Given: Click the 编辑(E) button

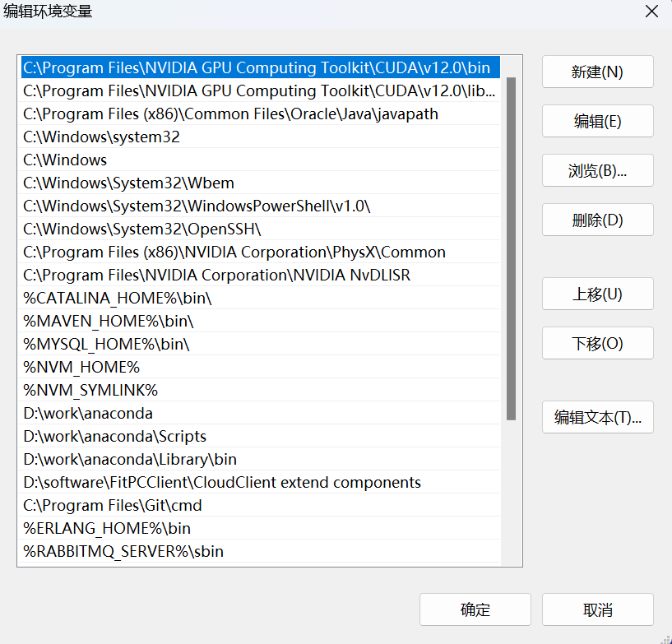Looking at the screenshot, I should click(597, 121).
